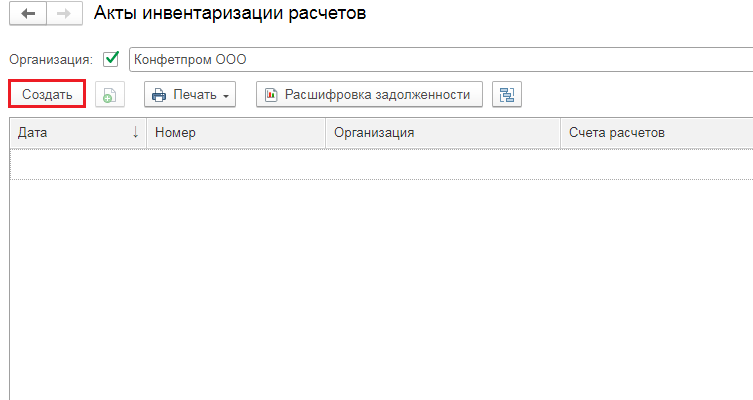Click the blank area of documents list

[380, 290]
